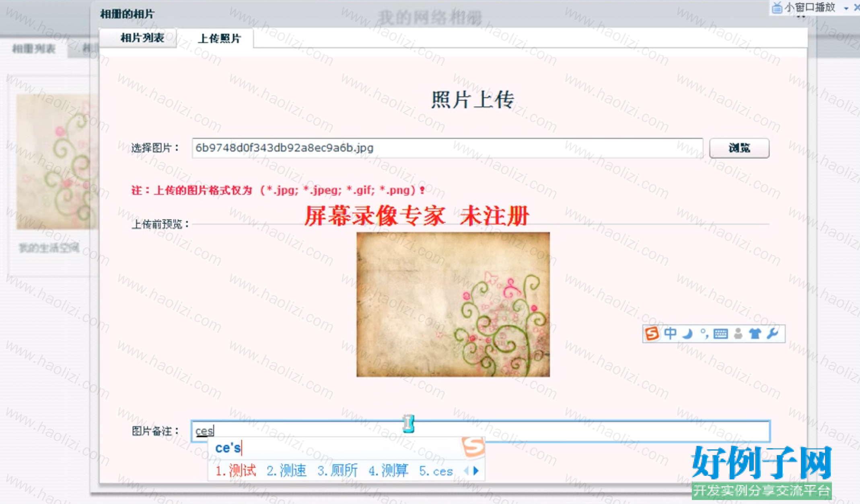Screen dimensions: 860x504
Task: Toggle 中 Chinese/English input mode
Action: click(x=671, y=334)
